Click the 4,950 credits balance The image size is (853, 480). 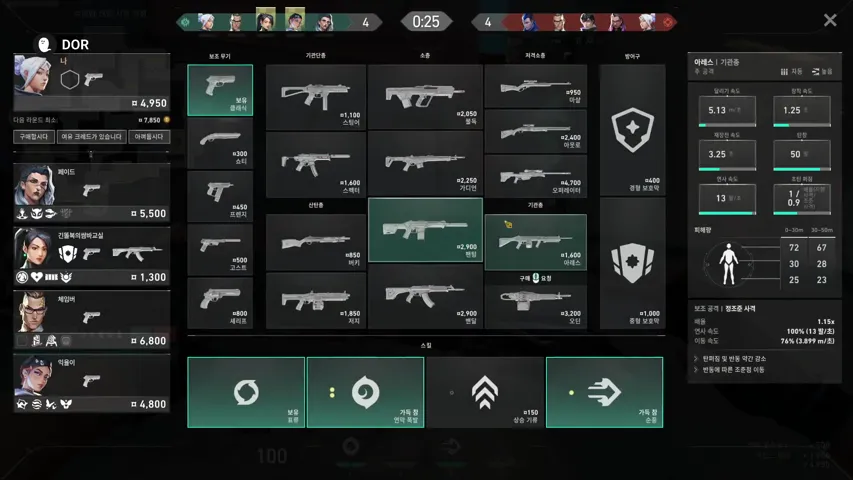click(x=149, y=103)
